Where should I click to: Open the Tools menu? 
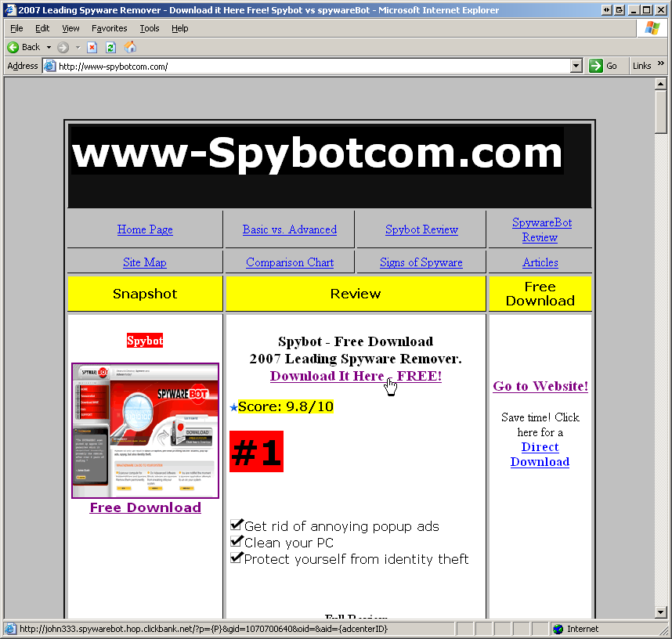(150, 28)
